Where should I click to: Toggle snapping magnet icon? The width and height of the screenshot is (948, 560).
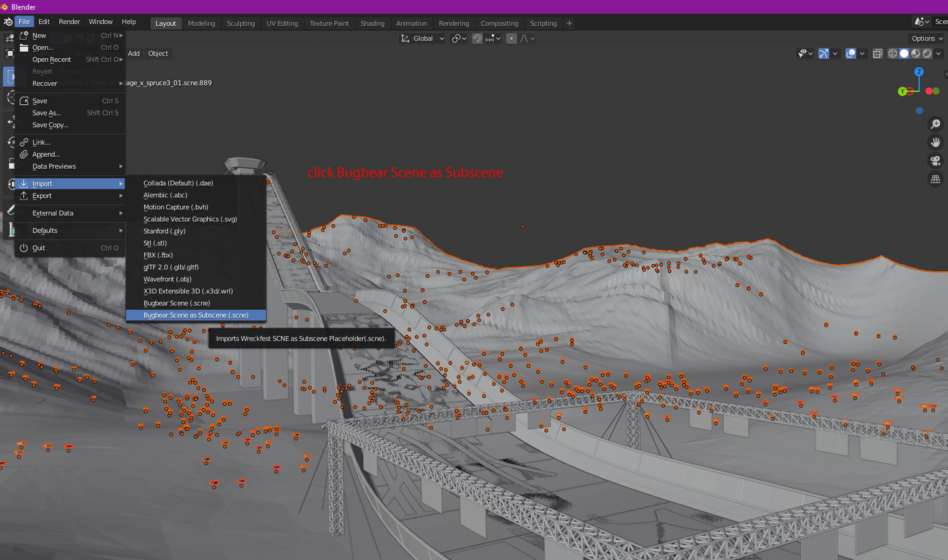[477, 39]
